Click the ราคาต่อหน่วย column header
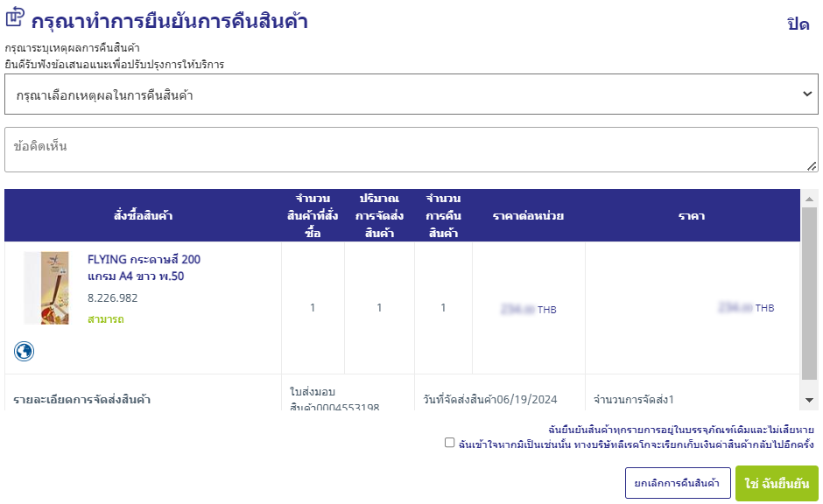The image size is (823, 504). [x=528, y=215]
